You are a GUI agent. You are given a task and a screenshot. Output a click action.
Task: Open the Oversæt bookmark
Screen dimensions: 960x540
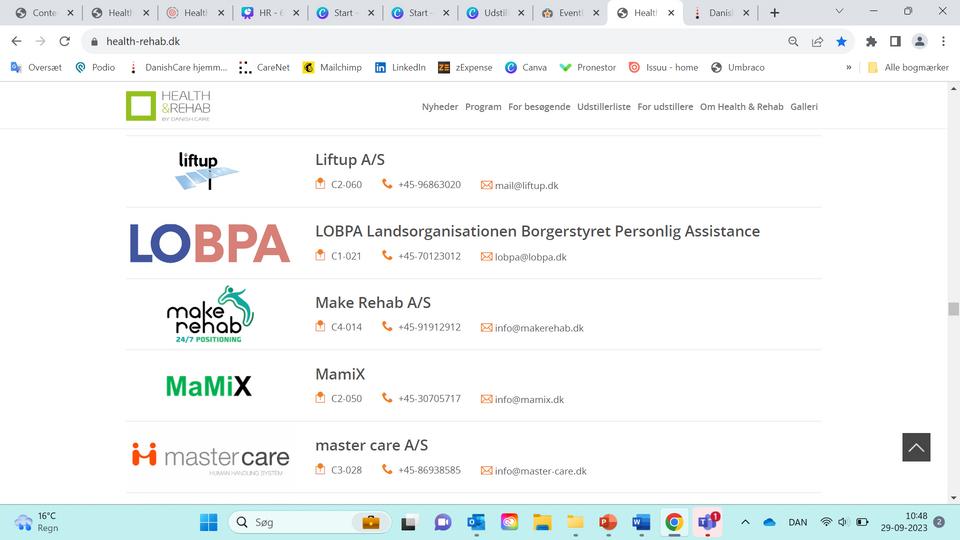(37, 67)
